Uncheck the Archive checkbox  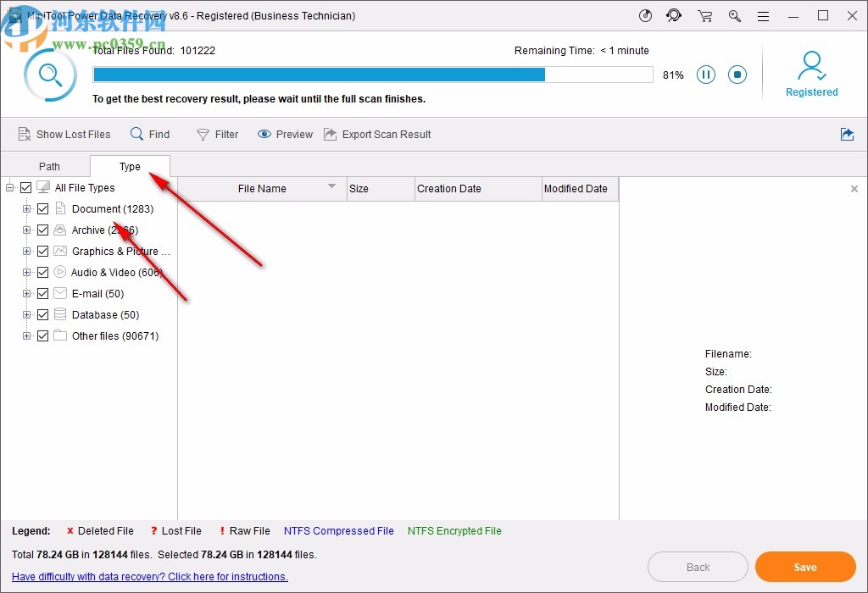(42, 230)
